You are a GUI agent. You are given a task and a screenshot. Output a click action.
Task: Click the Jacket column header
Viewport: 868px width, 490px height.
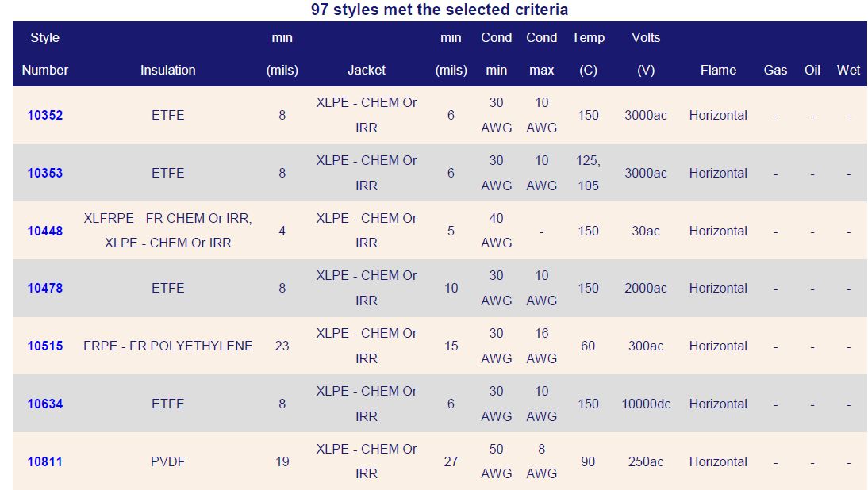pyautogui.click(x=367, y=70)
